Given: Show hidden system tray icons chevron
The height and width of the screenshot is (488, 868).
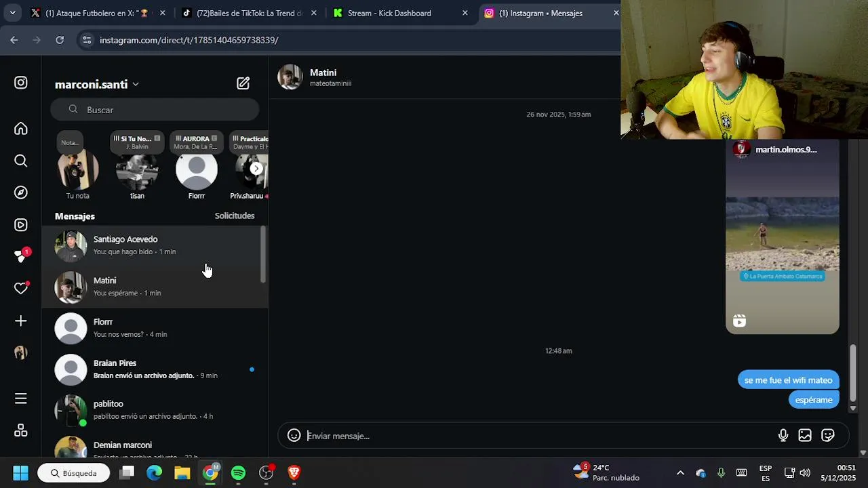Looking at the screenshot, I should coord(680,472).
